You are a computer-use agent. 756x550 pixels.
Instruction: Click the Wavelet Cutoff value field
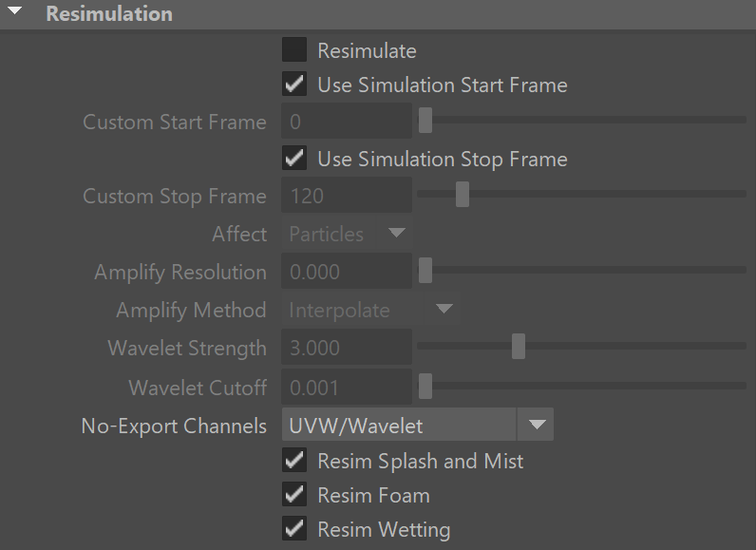pos(347,387)
